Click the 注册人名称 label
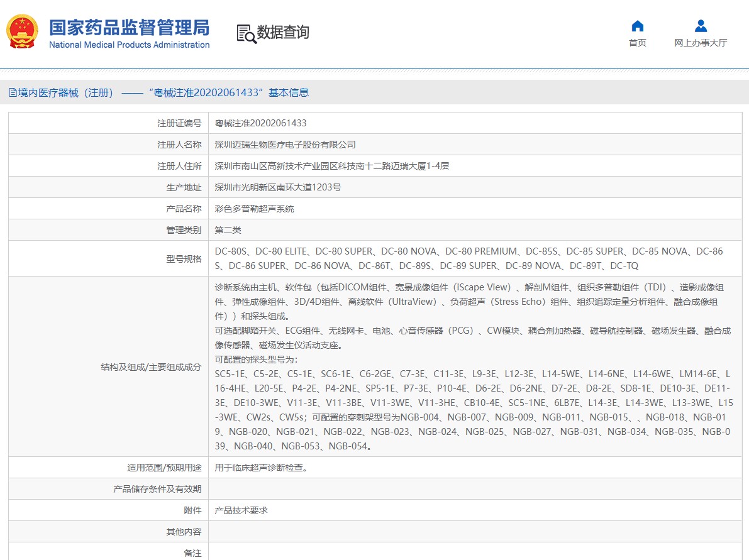The image size is (749, 560). [x=179, y=145]
